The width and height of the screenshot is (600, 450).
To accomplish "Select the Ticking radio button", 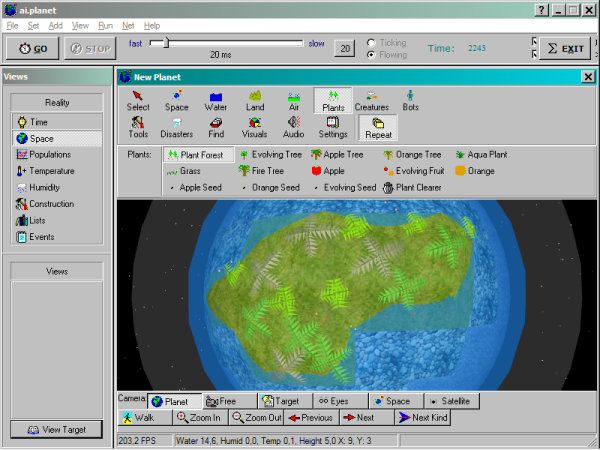I will [x=373, y=43].
